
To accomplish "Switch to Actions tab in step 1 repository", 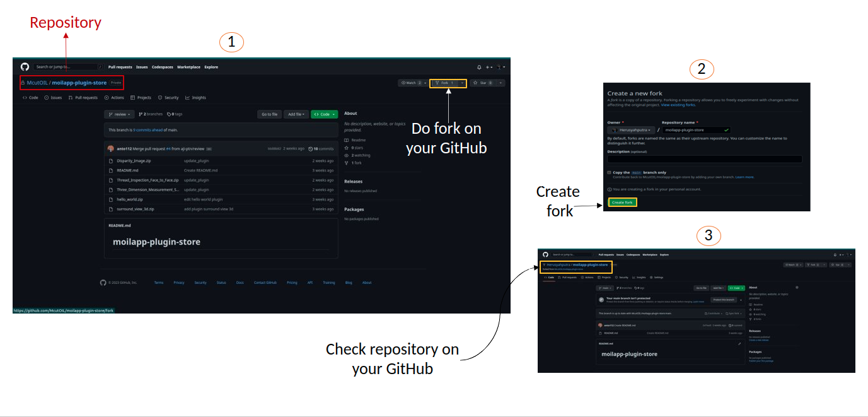I will [115, 98].
